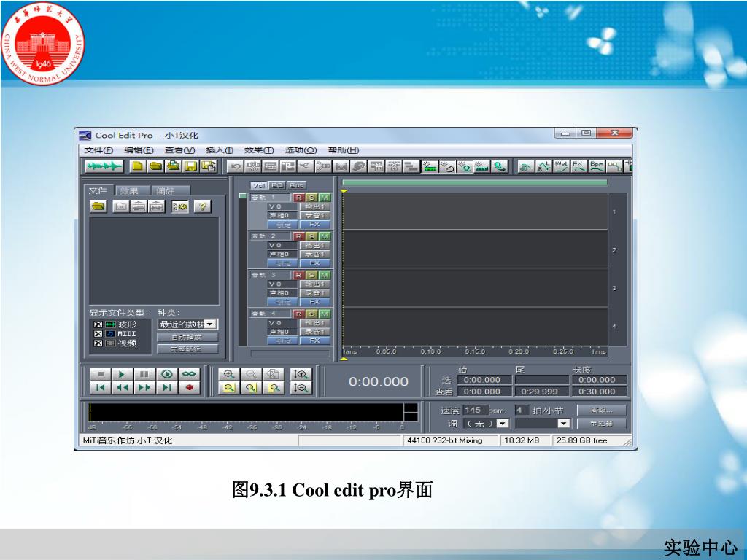Open file icon in the file panel
Viewport: 747px width, 560px height.
point(98,206)
